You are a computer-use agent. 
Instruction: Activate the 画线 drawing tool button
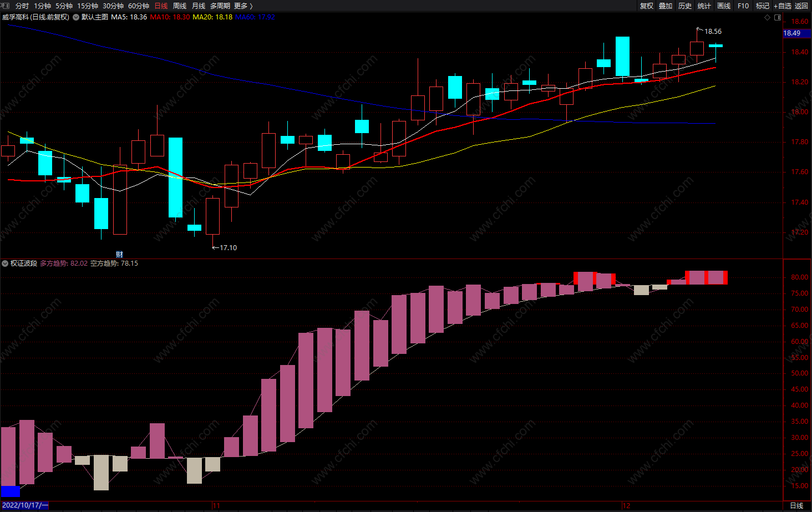[724, 6]
